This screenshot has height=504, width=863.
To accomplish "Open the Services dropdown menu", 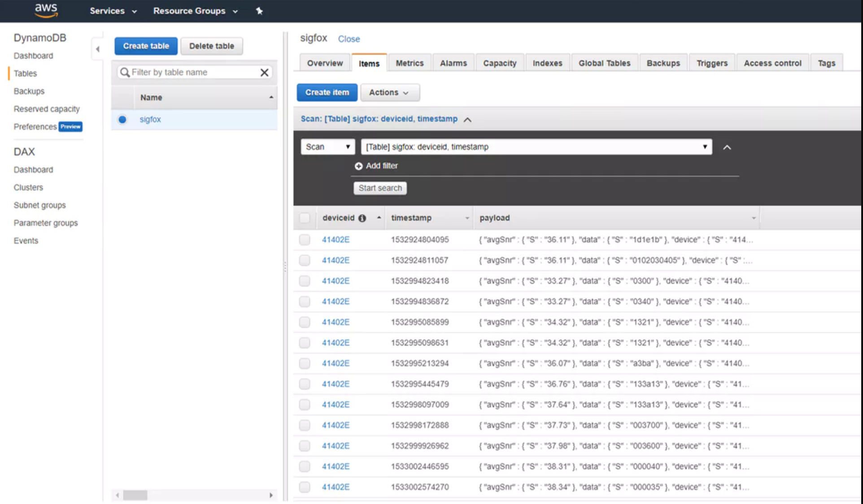I will pos(113,11).
